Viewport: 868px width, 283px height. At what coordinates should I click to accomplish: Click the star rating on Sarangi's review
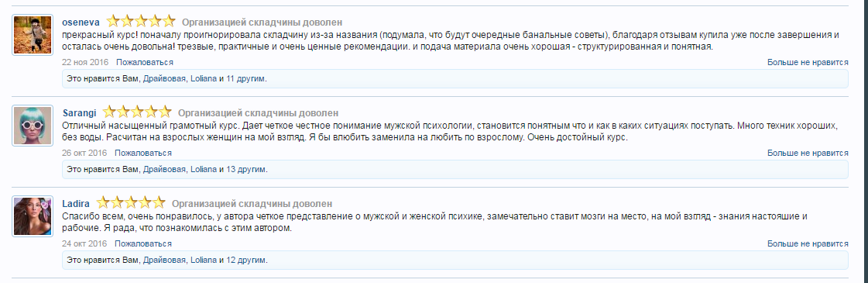coord(137,112)
